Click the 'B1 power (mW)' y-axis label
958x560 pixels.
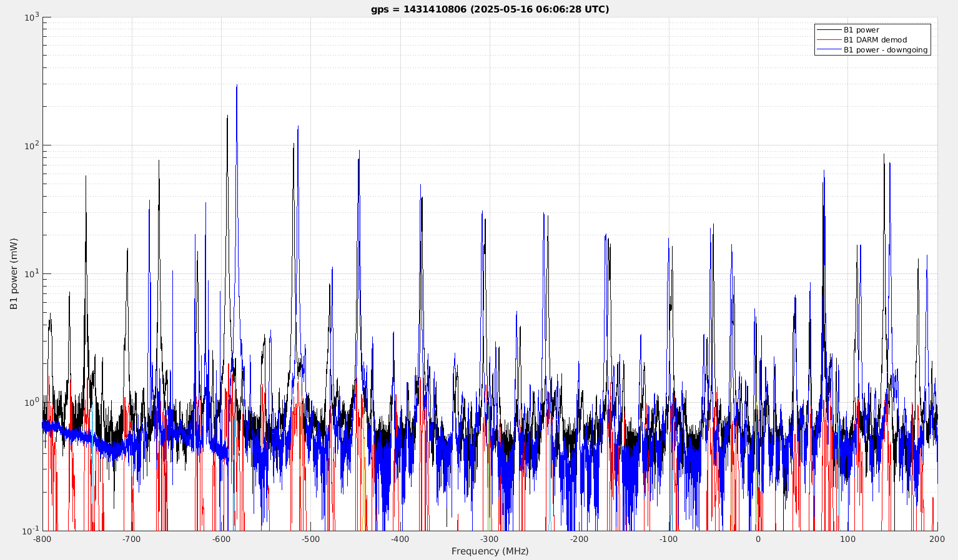(14, 273)
